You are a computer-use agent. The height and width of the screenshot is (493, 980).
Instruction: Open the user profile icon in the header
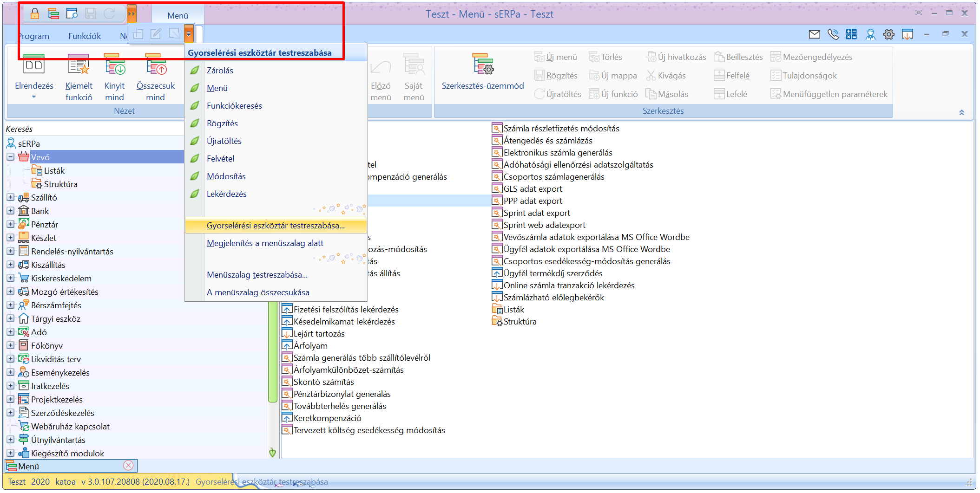(870, 34)
